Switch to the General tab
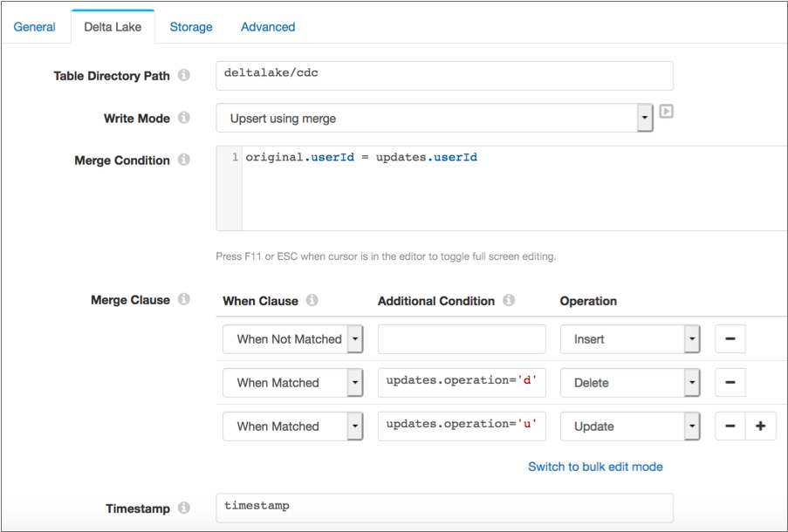Viewport: 788px width, 532px height. pyautogui.click(x=34, y=27)
